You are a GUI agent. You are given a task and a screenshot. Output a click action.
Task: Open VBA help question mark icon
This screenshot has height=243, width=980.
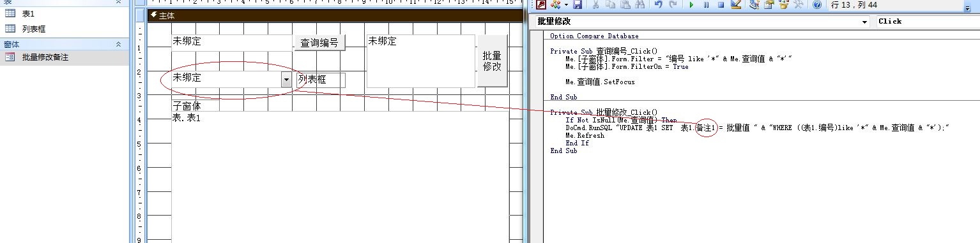coord(816,4)
